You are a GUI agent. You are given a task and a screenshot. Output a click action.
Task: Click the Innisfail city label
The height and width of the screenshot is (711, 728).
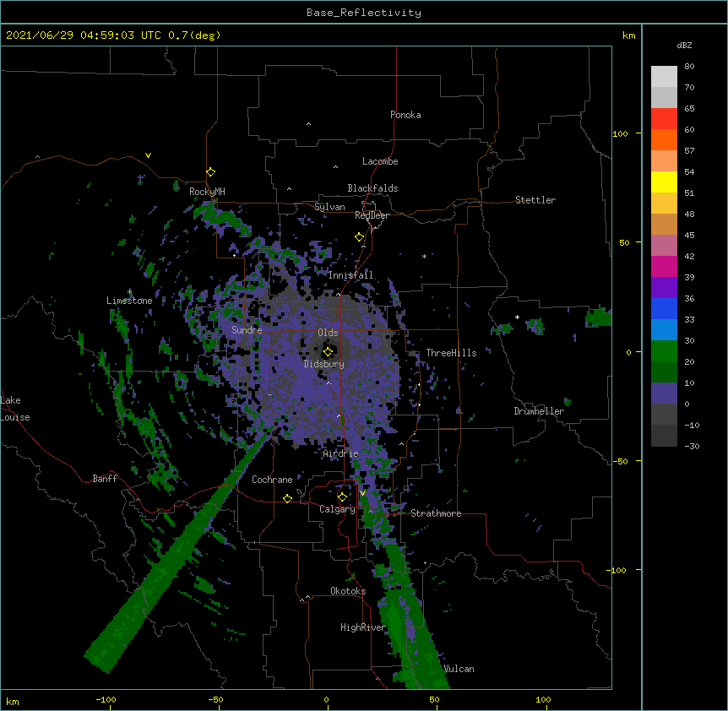point(350,275)
